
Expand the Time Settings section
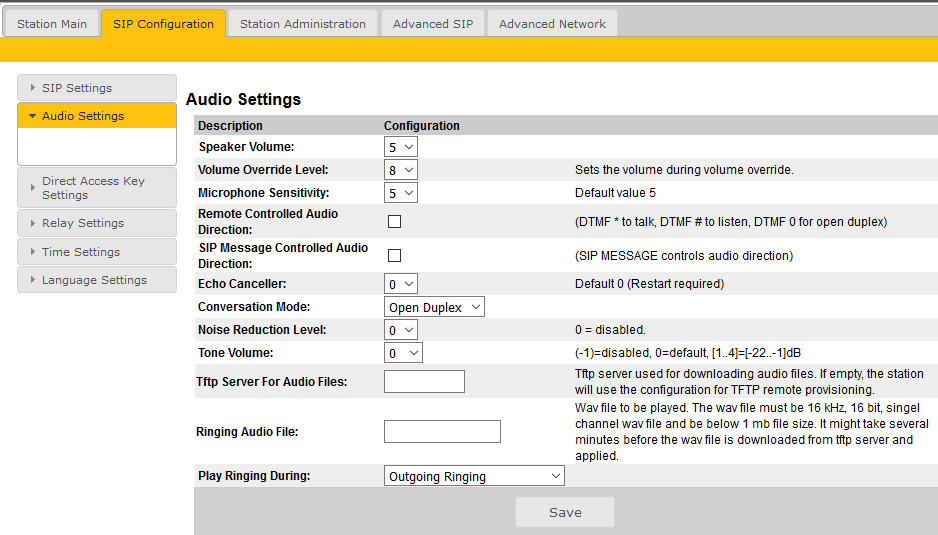[x=97, y=252]
